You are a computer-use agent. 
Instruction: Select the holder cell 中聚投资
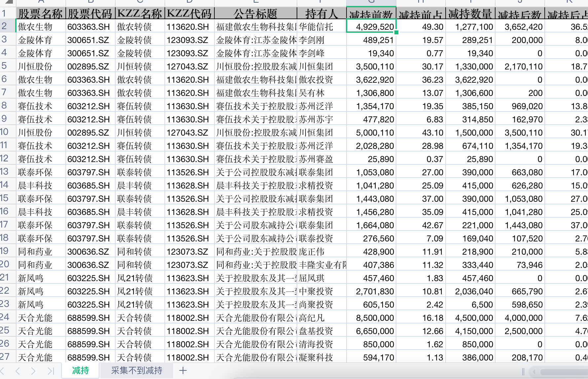coord(321,291)
